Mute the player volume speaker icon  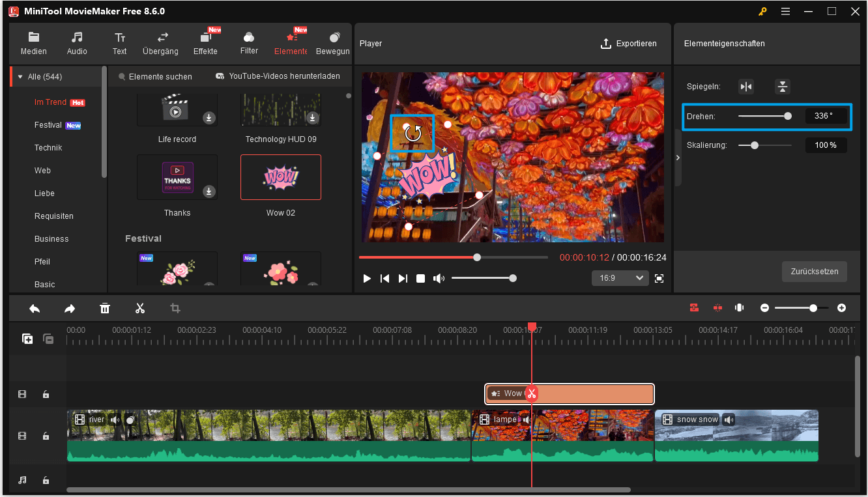439,278
